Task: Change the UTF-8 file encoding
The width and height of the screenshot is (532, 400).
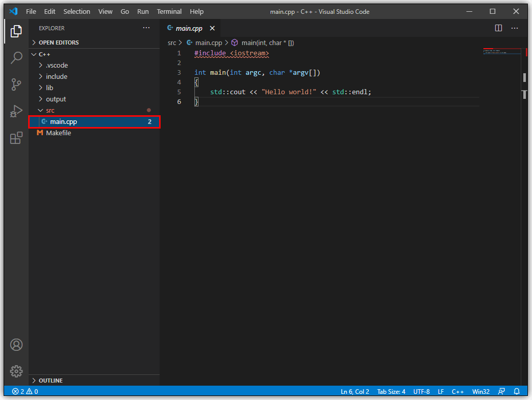Action: [422, 391]
